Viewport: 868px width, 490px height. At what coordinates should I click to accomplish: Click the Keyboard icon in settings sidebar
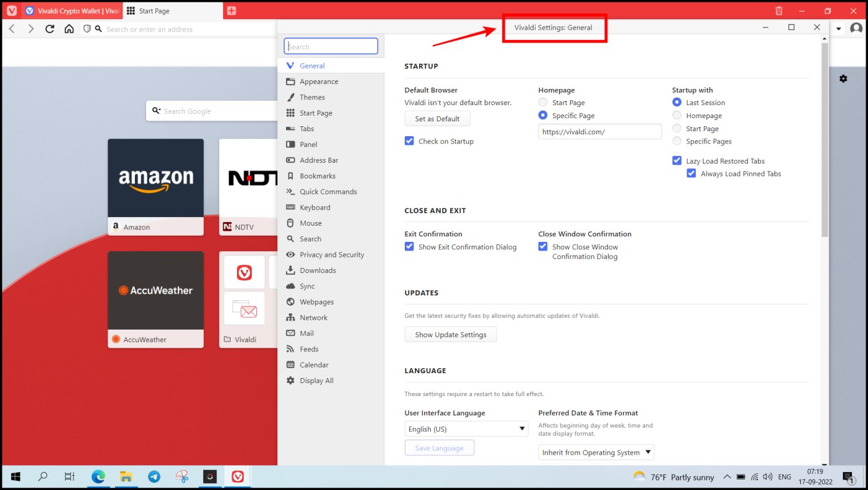[290, 207]
